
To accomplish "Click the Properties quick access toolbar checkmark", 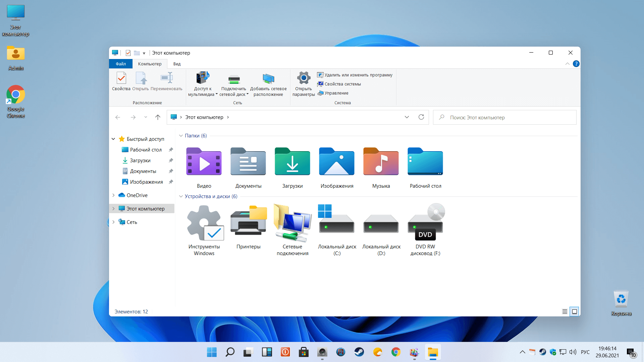I will [x=128, y=53].
